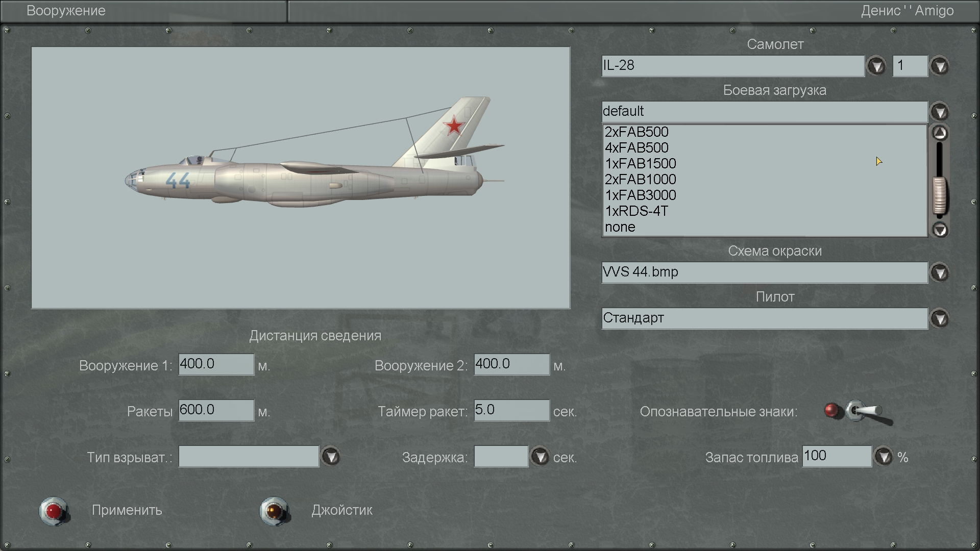Open the Схема окраски skin dropdown
The height and width of the screenshot is (551, 980).
(940, 272)
